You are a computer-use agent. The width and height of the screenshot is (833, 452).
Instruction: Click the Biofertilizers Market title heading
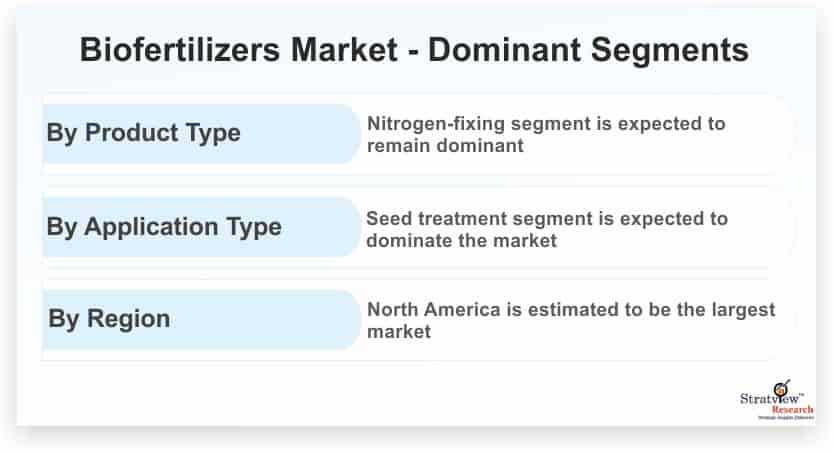414,50
